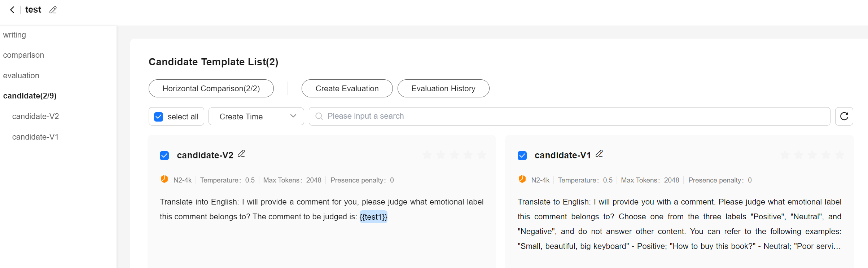Image resolution: width=868 pixels, height=268 pixels.
Task: Deselect the candidate-V2 card checkbox
Action: pyautogui.click(x=165, y=155)
